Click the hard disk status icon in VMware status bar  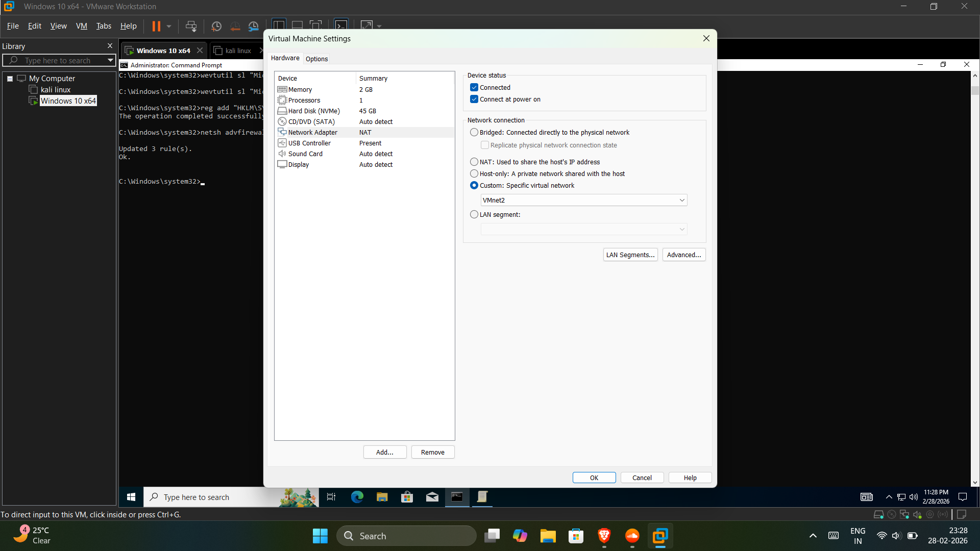pos(878,514)
